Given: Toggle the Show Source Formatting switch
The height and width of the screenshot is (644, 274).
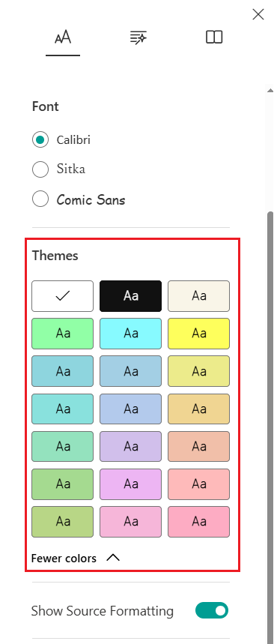Looking at the screenshot, I should pos(212,611).
